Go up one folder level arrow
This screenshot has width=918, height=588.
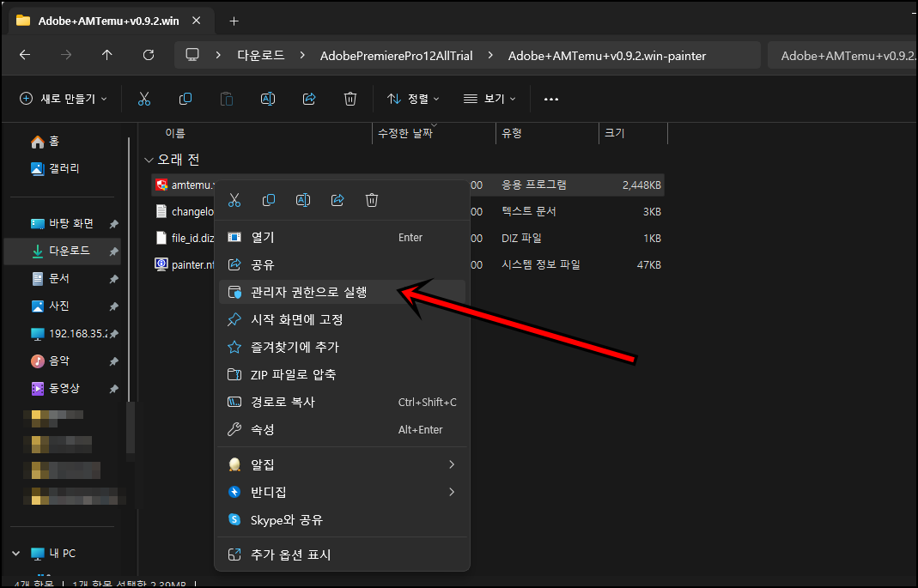point(106,55)
